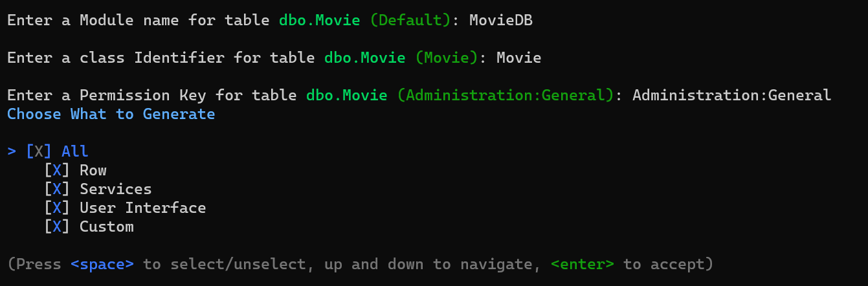Select the Custom option text
868x286 pixels.
tap(107, 226)
